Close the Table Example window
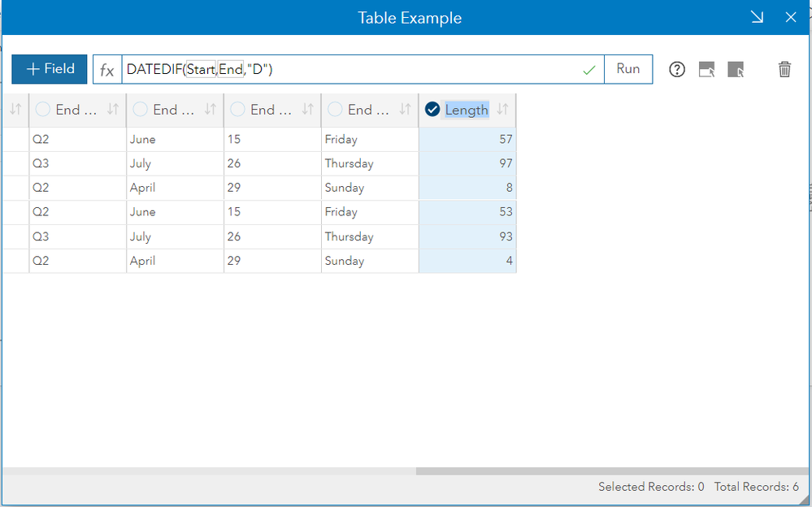 [x=791, y=17]
